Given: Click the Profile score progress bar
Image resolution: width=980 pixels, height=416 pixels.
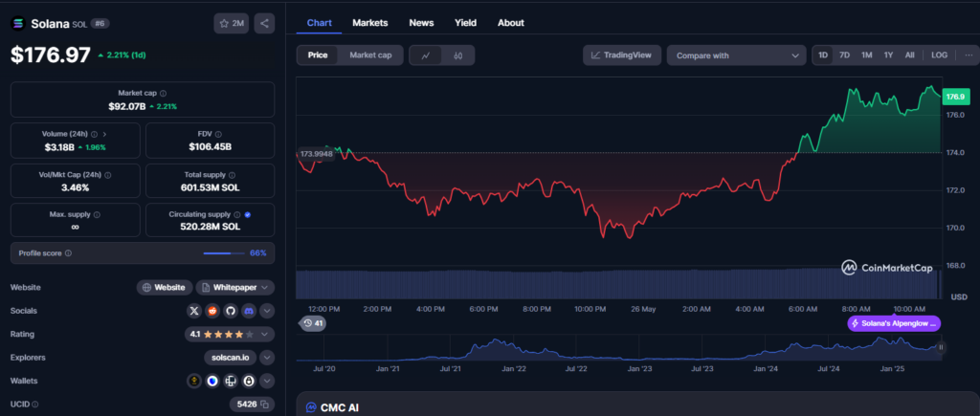Looking at the screenshot, I should [225, 253].
